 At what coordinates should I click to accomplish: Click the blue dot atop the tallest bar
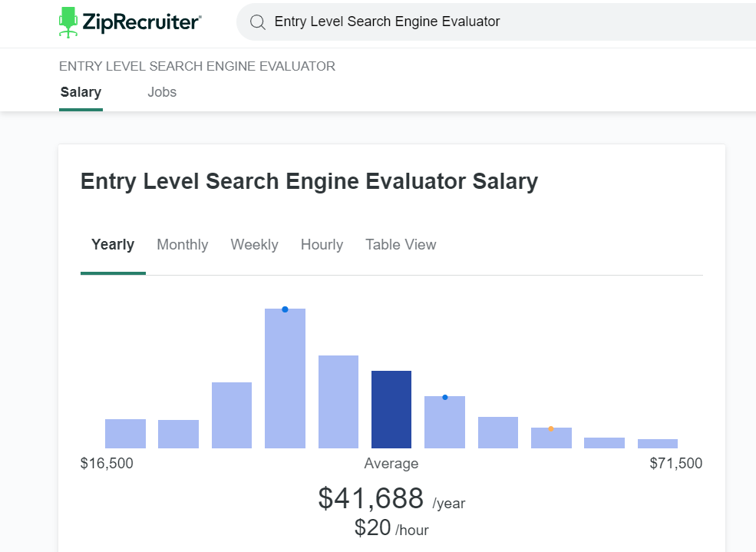click(285, 309)
